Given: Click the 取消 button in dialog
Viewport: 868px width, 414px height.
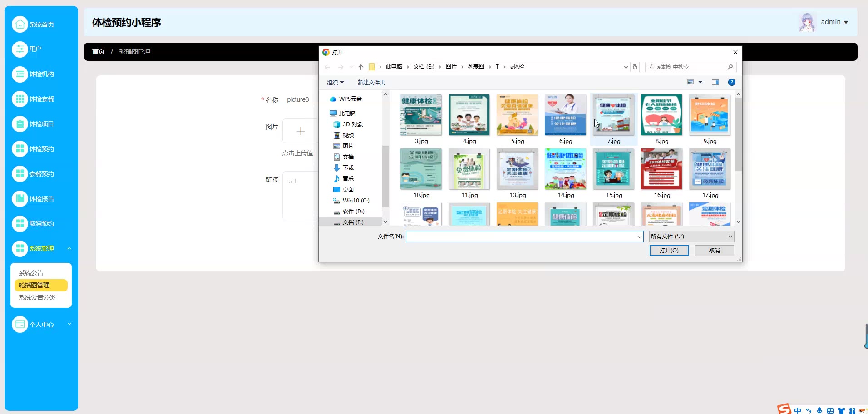Looking at the screenshot, I should pyautogui.click(x=715, y=251).
